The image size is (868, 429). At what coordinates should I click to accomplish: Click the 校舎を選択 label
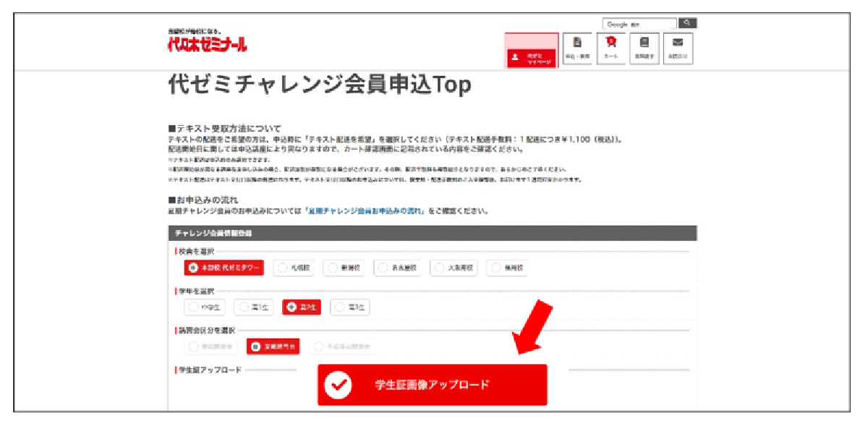pos(197,252)
